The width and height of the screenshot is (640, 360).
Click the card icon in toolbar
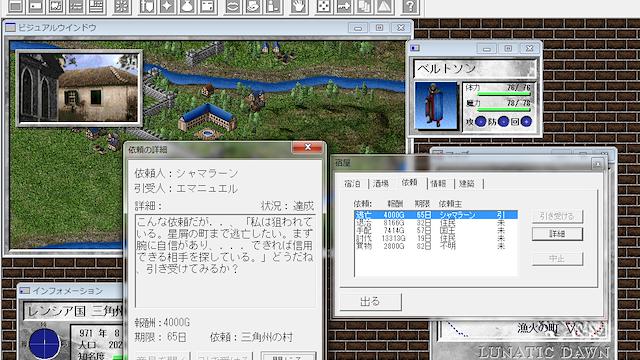click(x=36, y=6)
